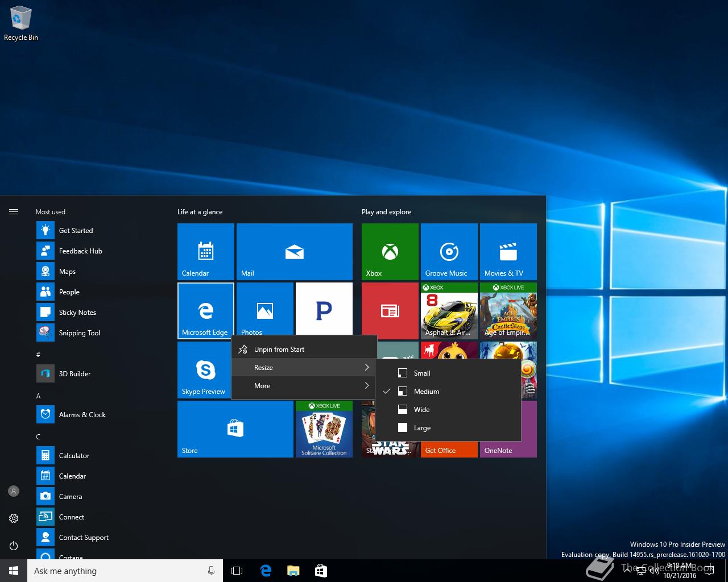Click the Cortana microphone icon
Viewport: 728px width, 582px height.
[212, 571]
